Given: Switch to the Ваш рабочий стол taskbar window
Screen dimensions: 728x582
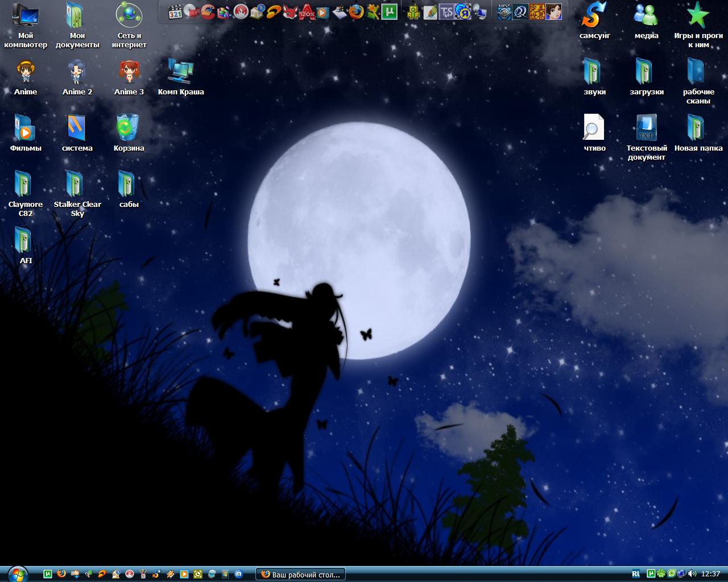Looking at the screenshot, I should [x=301, y=575].
